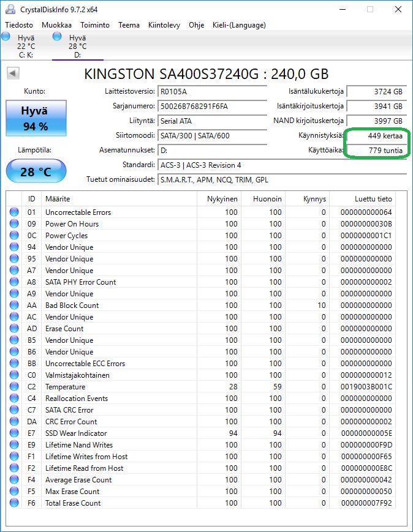
Task: Open the Teema menu
Action: (129, 25)
